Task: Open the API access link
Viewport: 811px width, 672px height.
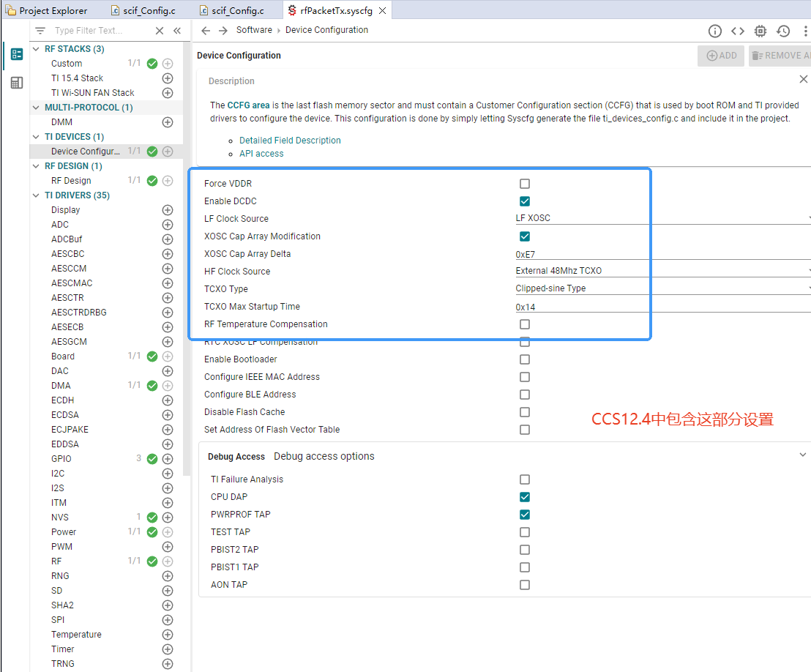Action: [261, 154]
